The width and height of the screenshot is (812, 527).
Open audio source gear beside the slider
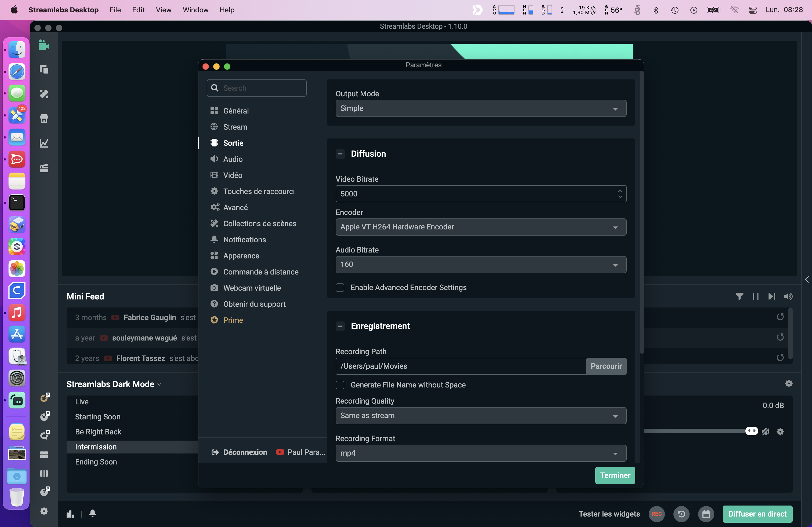point(780,431)
